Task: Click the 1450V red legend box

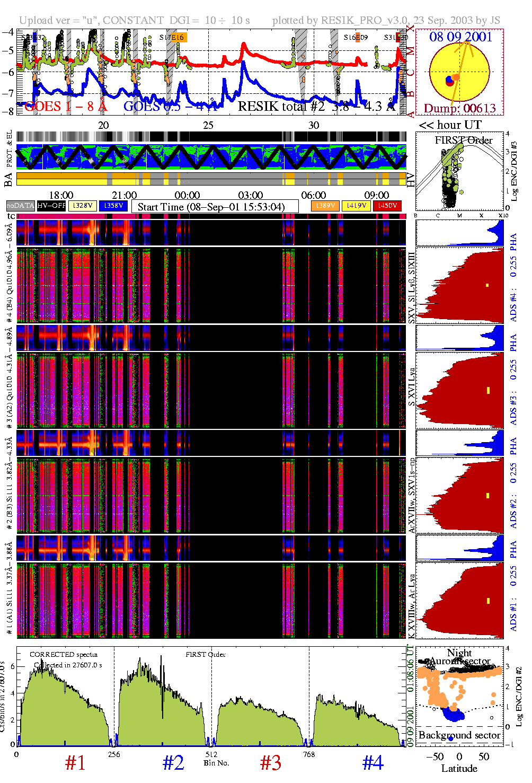Action: 387,206
